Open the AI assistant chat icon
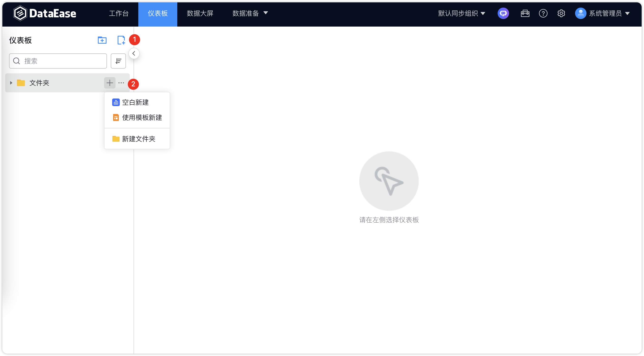This screenshot has width=644, height=356. 503,14
